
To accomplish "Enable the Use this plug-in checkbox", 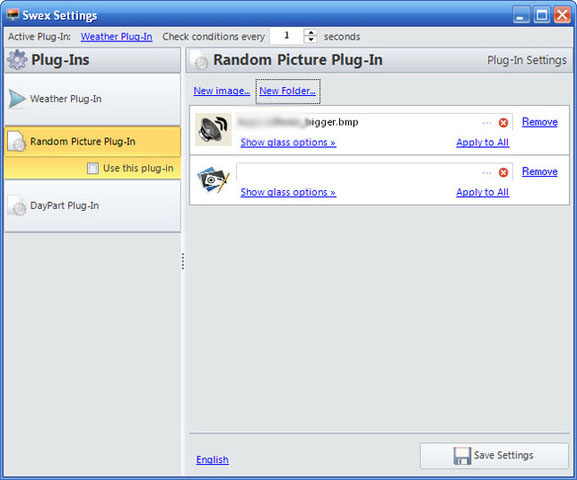I will [x=93, y=168].
